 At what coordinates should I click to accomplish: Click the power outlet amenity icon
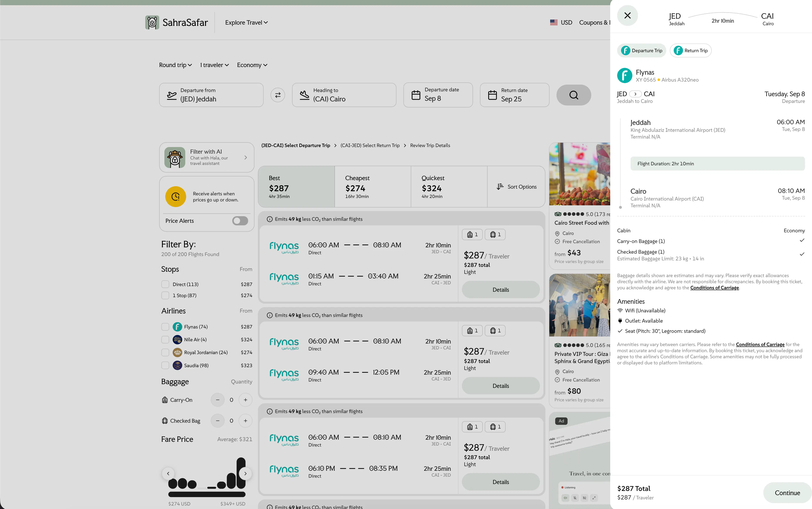click(x=620, y=321)
